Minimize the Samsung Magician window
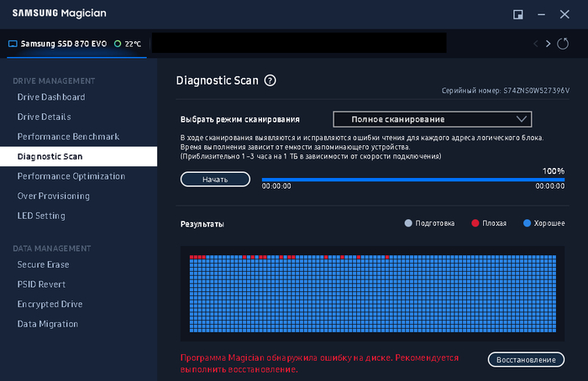The image size is (588, 381). click(x=541, y=15)
